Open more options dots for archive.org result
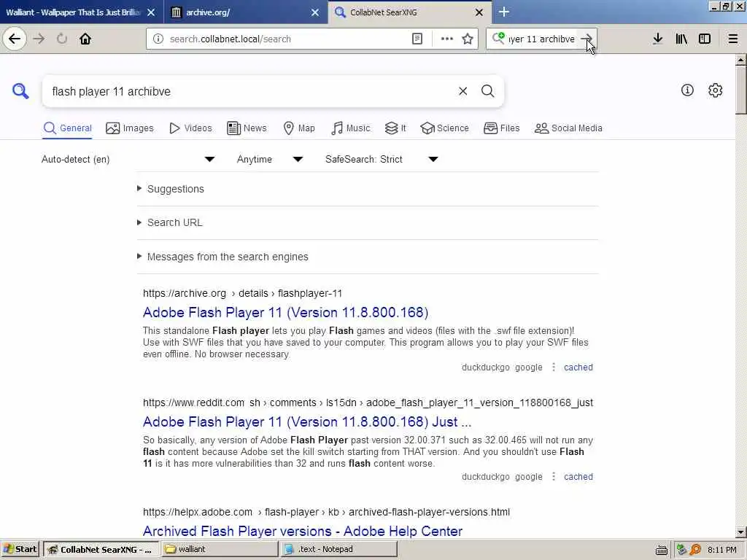 pos(553,367)
